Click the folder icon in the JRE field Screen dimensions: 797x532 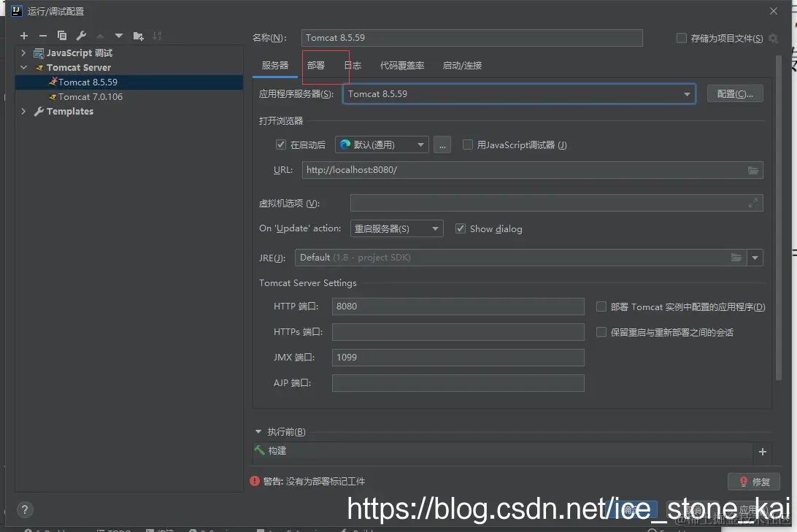click(736, 258)
